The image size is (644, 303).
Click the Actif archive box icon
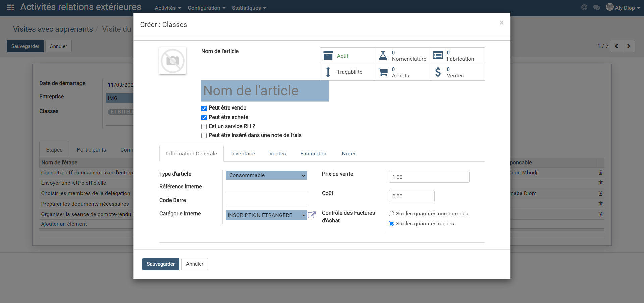[x=328, y=56]
